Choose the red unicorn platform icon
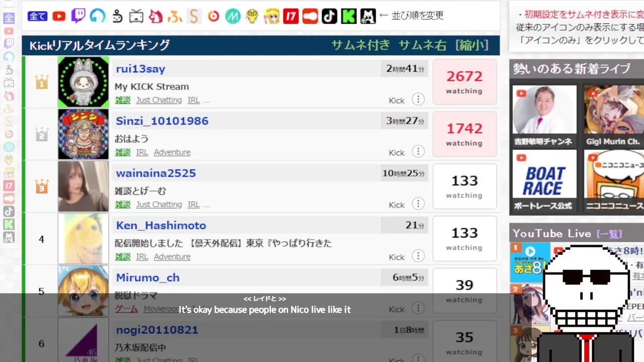 (x=155, y=16)
